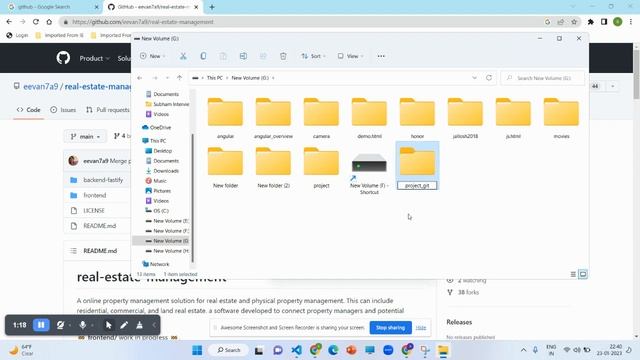Open the main branch dropdown on GitHub
Image resolution: width=640 pixels, height=360 pixels.
point(85,136)
